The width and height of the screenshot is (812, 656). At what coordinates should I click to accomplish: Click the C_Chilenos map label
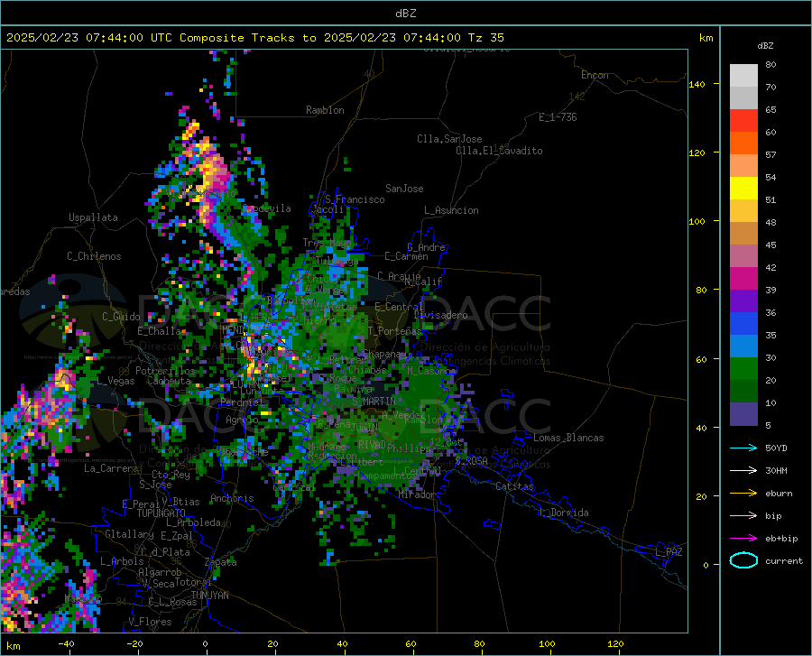(x=94, y=256)
